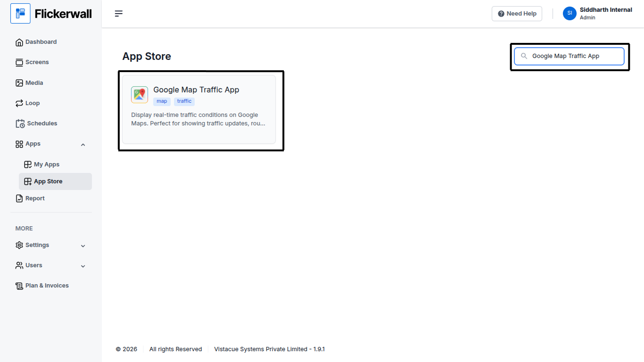Click the Apps grid icon
This screenshot has width=644, height=362.
click(x=19, y=144)
